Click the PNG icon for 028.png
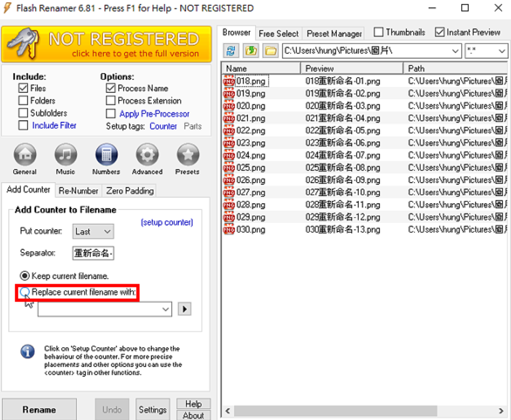511x420 pixels. (229, 205)
